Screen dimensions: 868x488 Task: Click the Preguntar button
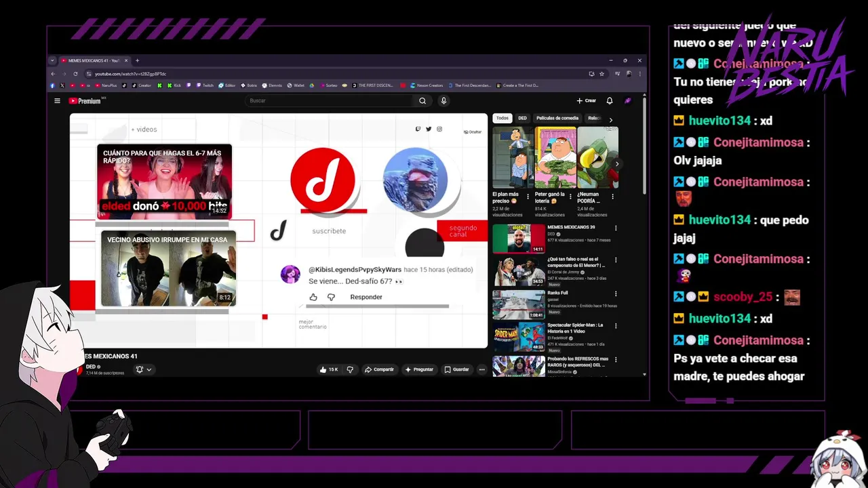[419, 369]
